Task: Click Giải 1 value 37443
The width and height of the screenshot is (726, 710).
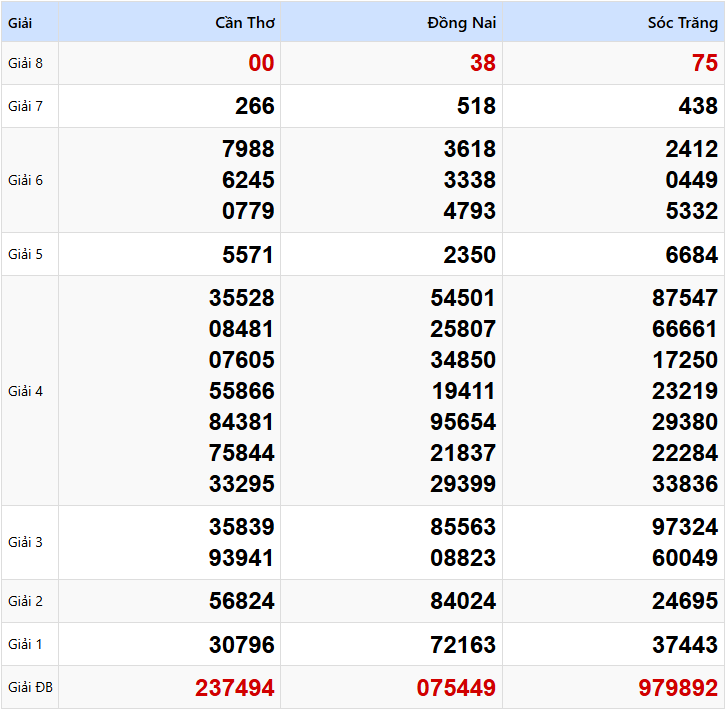Action: click(x=685, y=645)
